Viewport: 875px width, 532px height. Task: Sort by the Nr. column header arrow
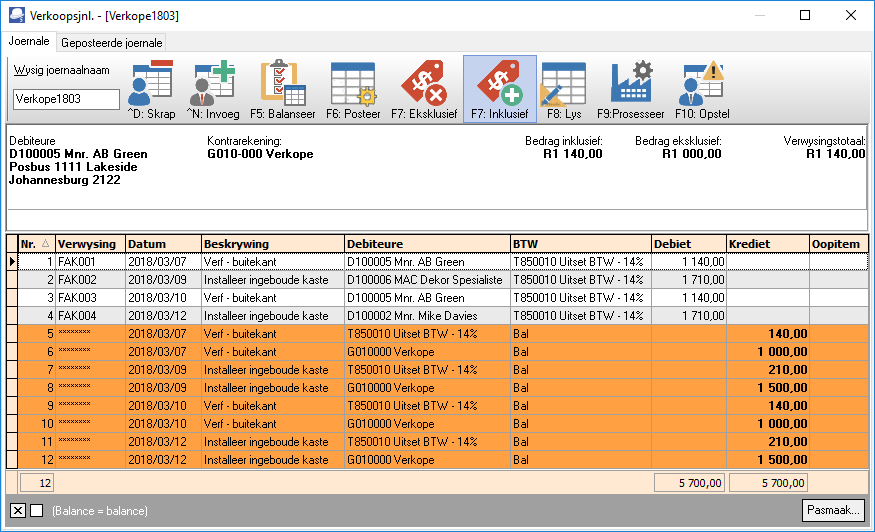pyautogui.click(x=45, y=243)
